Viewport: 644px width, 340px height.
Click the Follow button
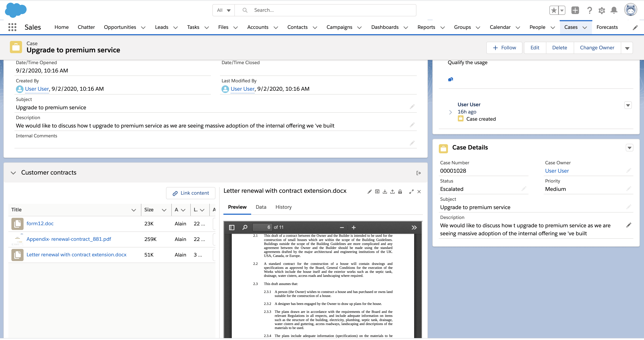504,48
